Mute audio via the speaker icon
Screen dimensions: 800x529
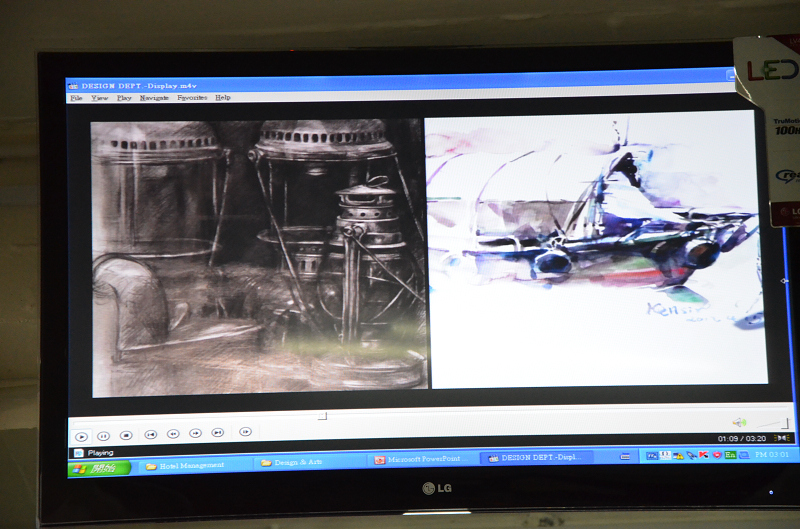(739, 422)
